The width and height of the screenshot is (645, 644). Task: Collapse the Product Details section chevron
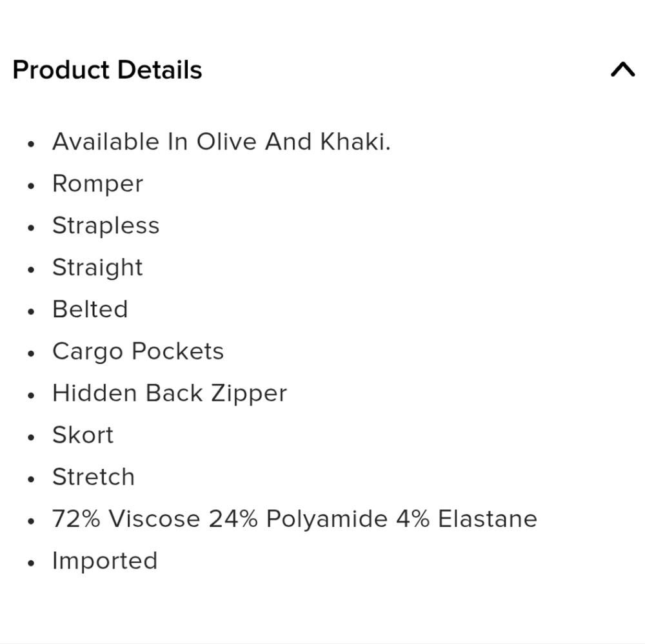click(622, 70)
